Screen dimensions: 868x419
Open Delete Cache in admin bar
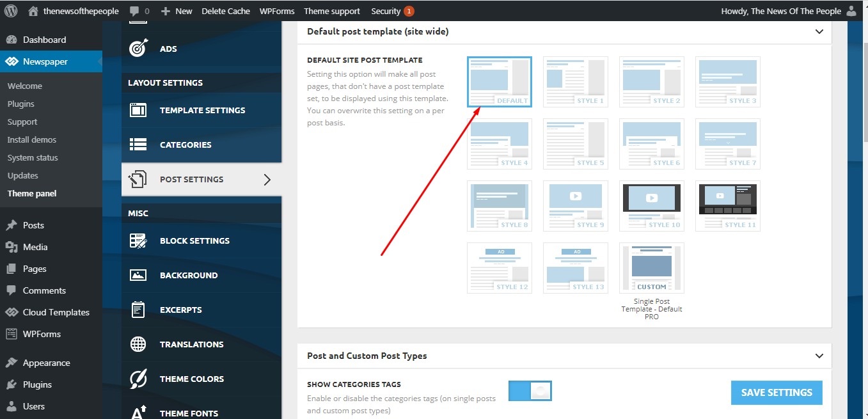tap(226, 11)
